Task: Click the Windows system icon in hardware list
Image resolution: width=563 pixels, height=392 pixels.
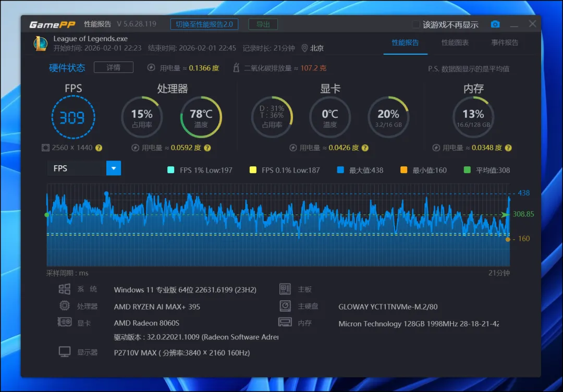Action: 65,289
